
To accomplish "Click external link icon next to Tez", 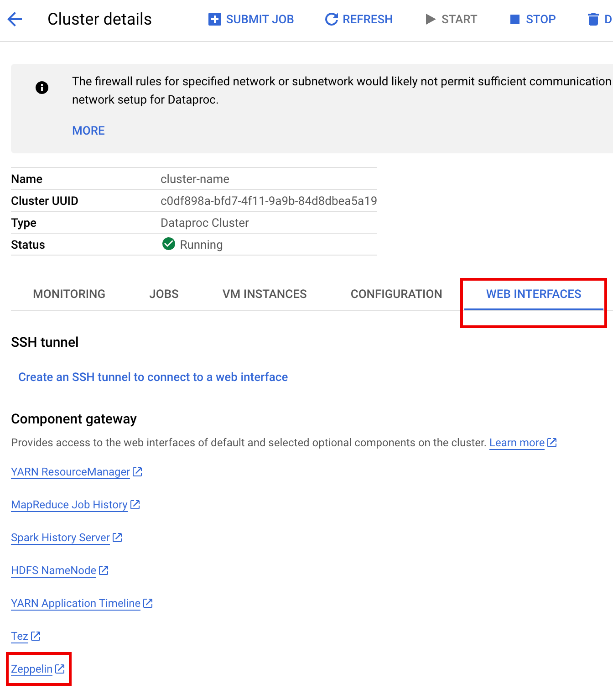I will click(36, 636).
